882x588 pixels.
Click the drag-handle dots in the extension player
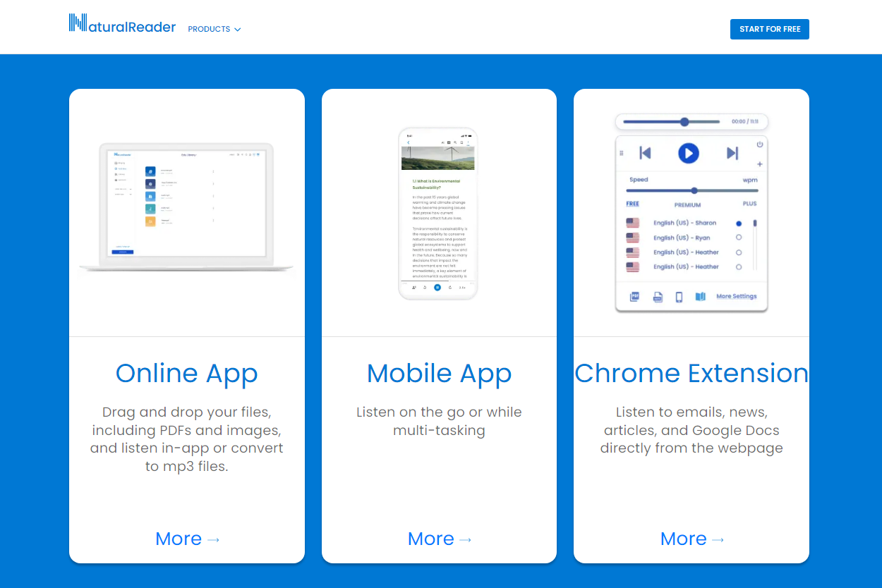point(622,153)
